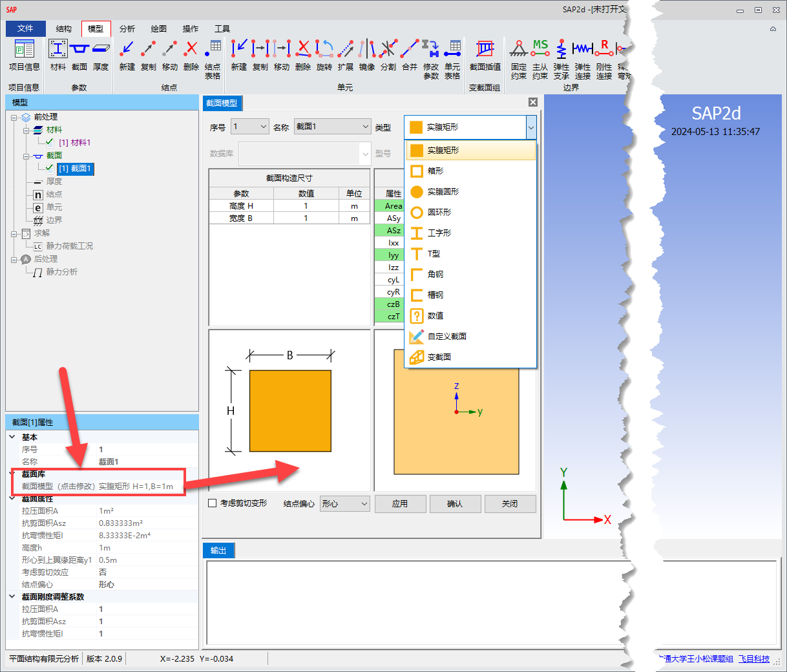Click the 确认 confirm button

[455, 504]
